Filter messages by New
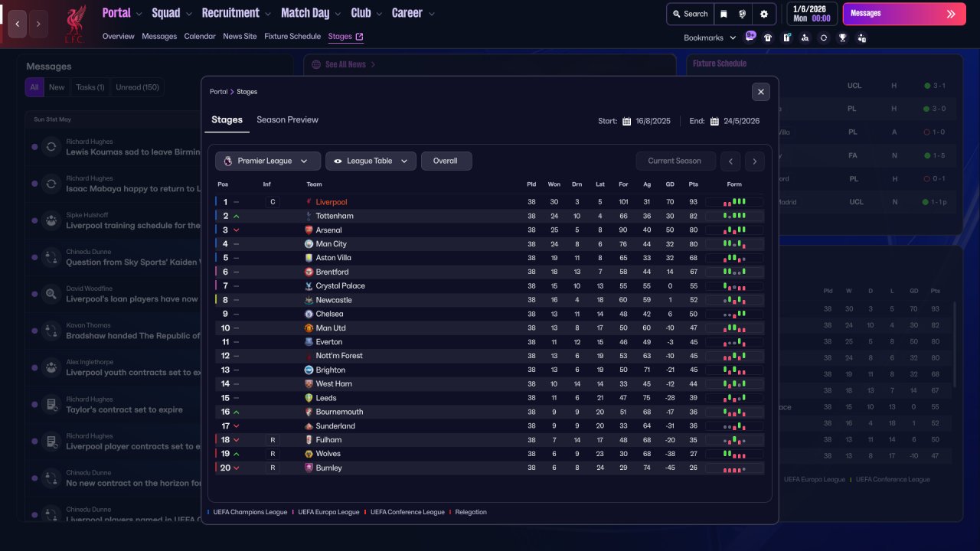Image resolution: width=980 pixels, height=551 pixels. pyautogui.click(x=57, y=87)
